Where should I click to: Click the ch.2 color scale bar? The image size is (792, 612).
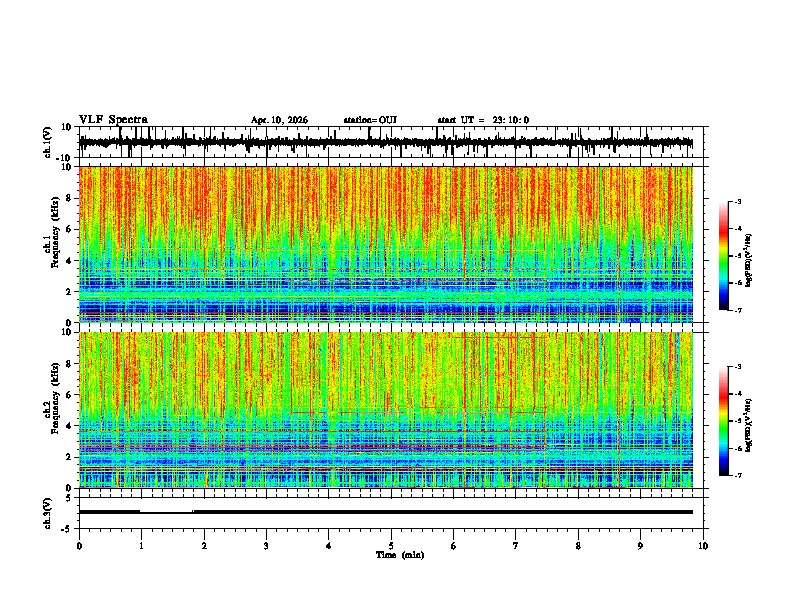pyautogui.click(x=723, y=421)
